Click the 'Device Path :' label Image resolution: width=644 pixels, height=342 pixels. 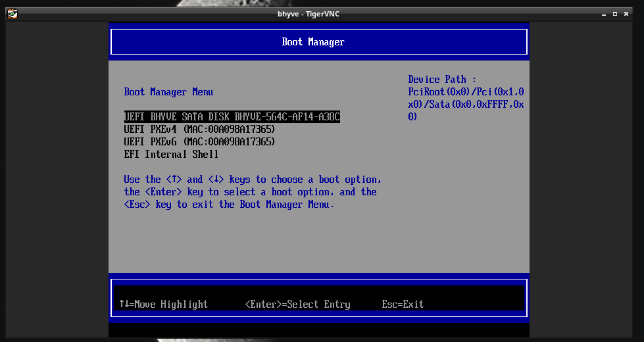pos(441,80)
